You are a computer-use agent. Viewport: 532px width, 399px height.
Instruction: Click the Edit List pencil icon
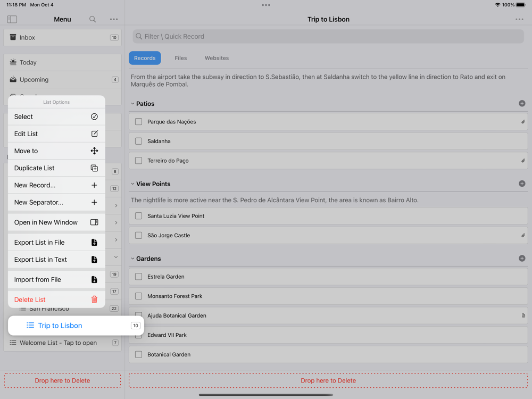point(94,134)
